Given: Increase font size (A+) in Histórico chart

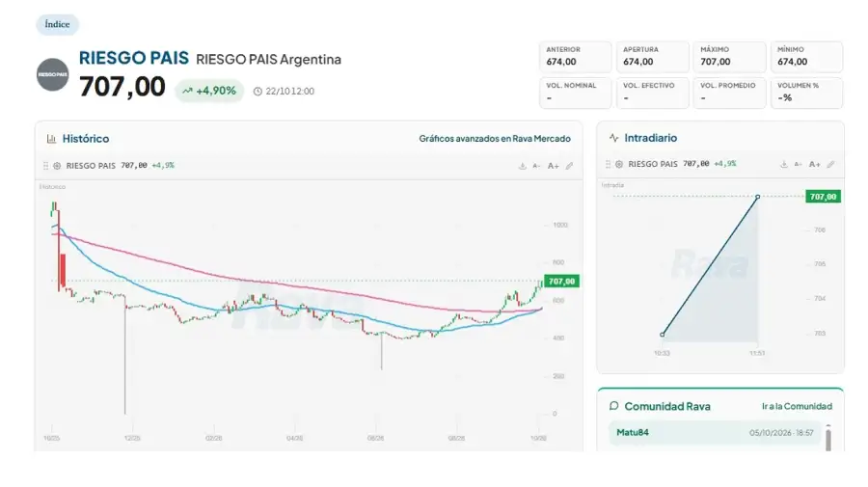Looking at the screenshot, I should [553, 166].
